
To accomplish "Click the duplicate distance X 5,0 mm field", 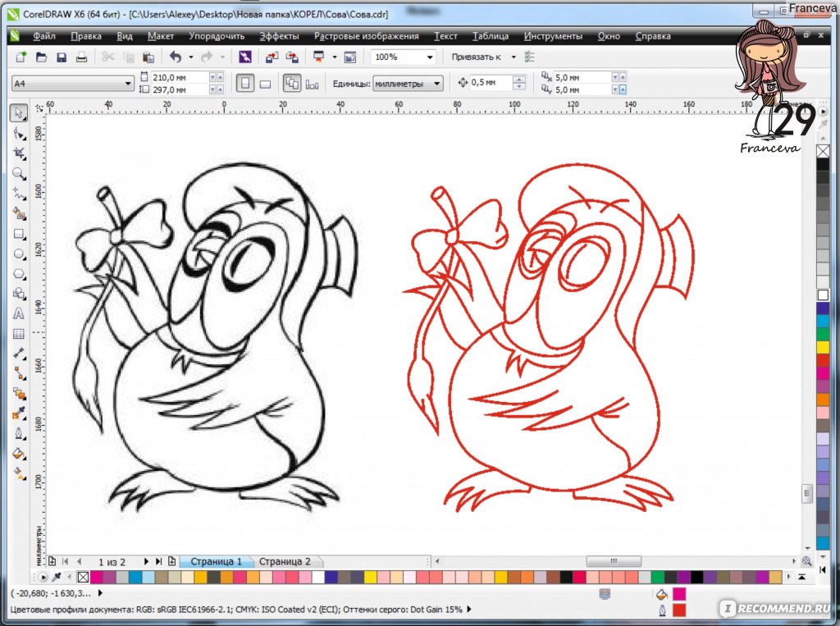I will (582, 77).
